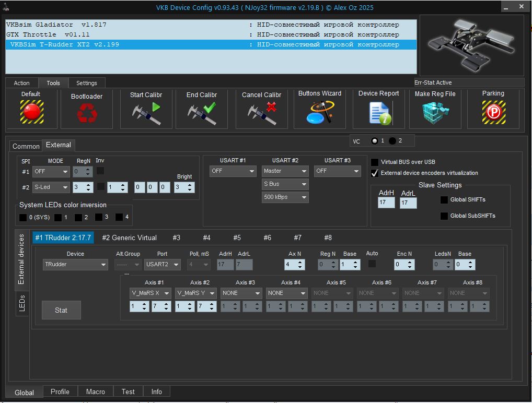Select VC radio option 1
532x403 pixels.
(375, 140)
